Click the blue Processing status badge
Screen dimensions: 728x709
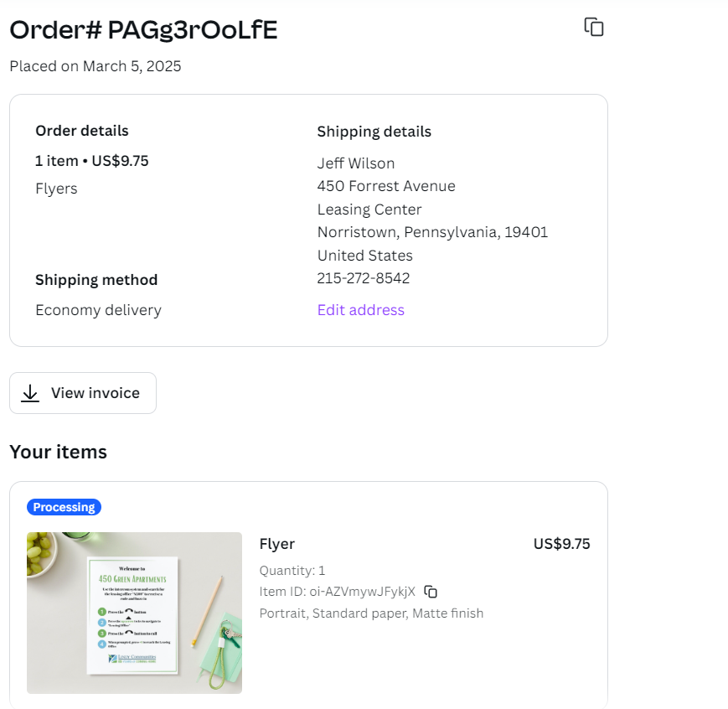(x=64, y=507)
